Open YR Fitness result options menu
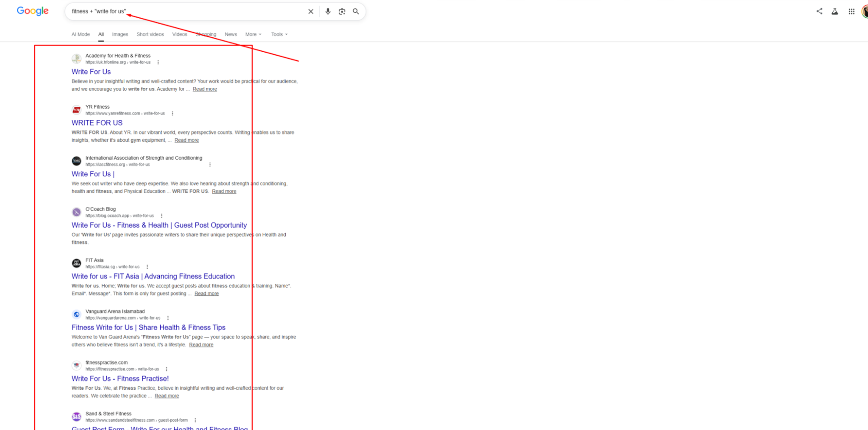This screenshot has height=430, width=868. [x=172, y=113]
